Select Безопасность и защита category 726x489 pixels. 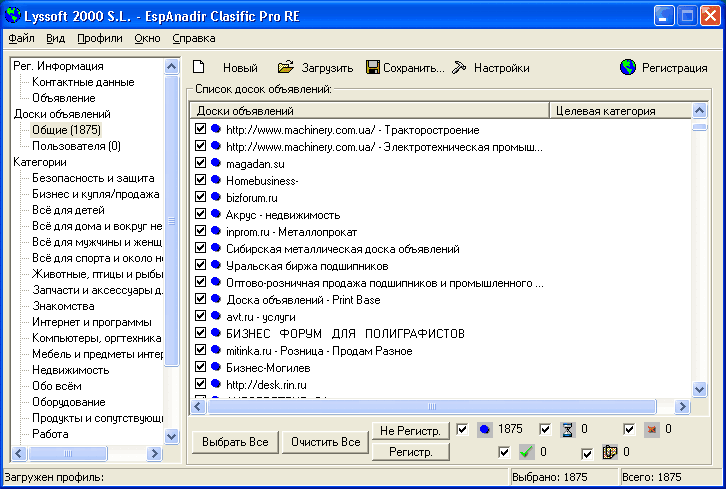point(93,178)
